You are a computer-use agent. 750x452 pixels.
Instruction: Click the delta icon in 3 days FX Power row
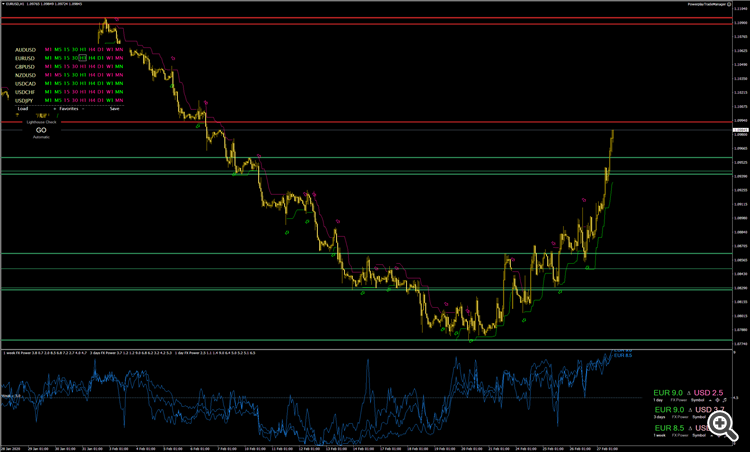point(690,410)
